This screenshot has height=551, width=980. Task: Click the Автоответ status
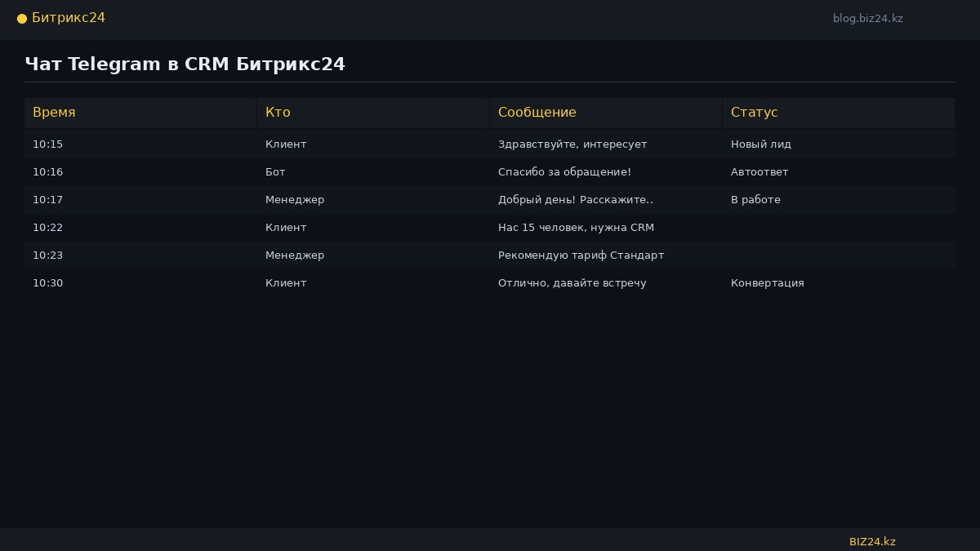click(759, 172)
